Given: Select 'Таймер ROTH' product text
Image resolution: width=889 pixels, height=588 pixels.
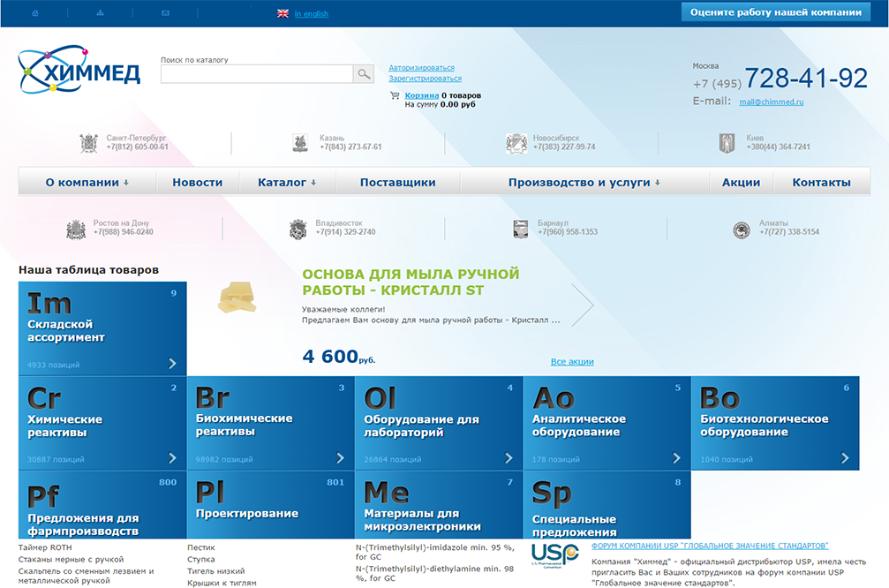Looking at the screenshot, I should (x=45, y=547).
